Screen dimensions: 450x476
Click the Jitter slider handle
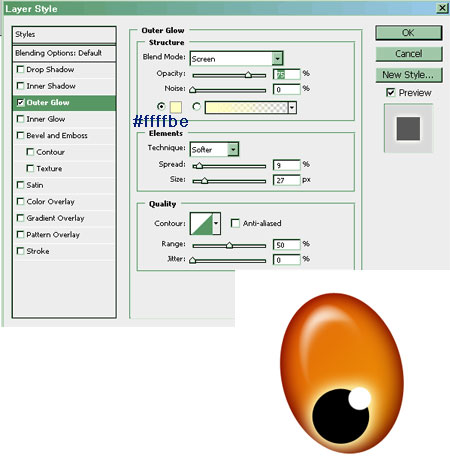click(x=192, y=260)
